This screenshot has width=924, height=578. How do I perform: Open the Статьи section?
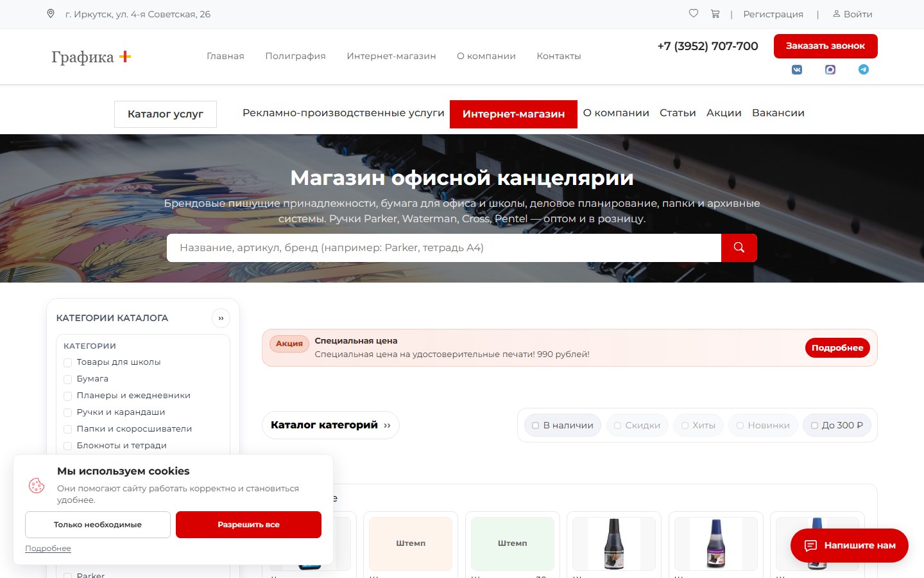(678, 113)
